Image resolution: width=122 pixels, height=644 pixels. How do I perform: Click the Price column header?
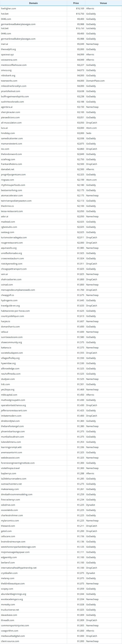(x=76, y=3)
